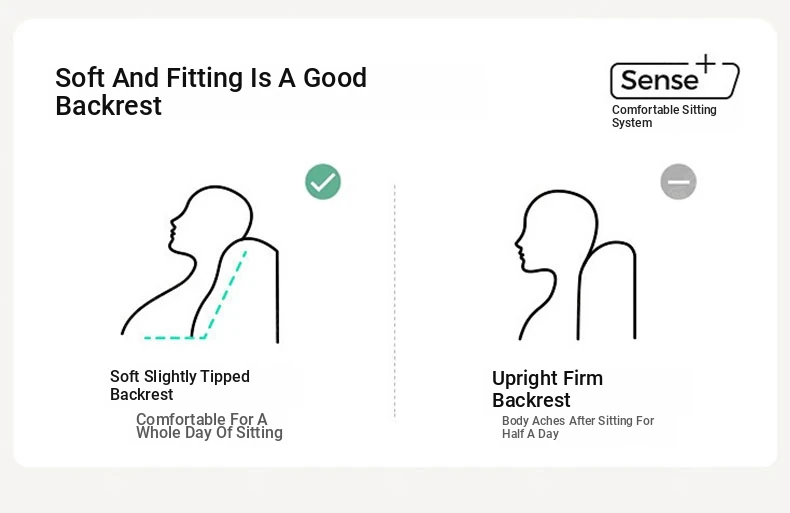Click the word 'Backrest' in heading

coord(108,106)
